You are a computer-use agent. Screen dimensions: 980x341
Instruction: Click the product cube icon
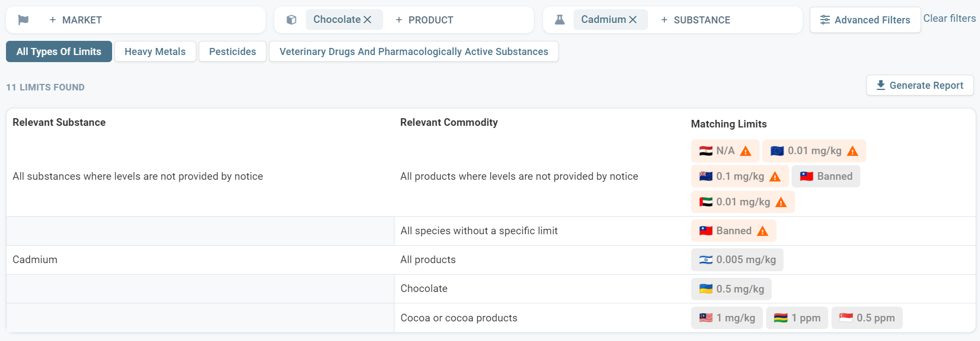pos(292,20)
